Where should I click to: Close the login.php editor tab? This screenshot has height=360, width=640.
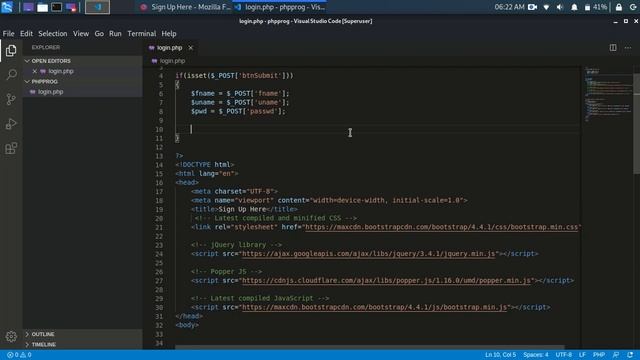[191, 48]
